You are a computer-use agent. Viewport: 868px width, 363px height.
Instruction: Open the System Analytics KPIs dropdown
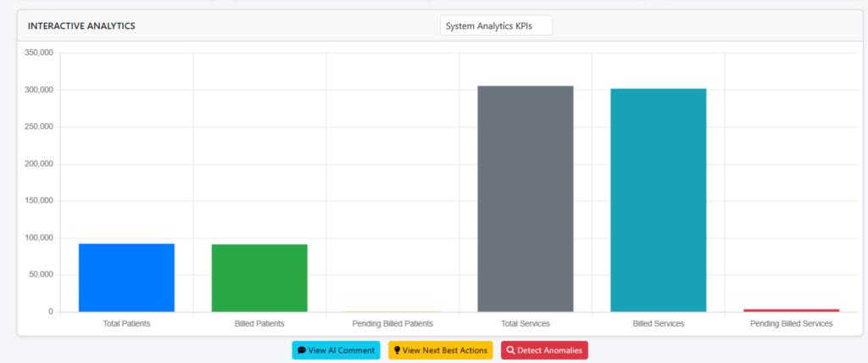coord(496,26)
